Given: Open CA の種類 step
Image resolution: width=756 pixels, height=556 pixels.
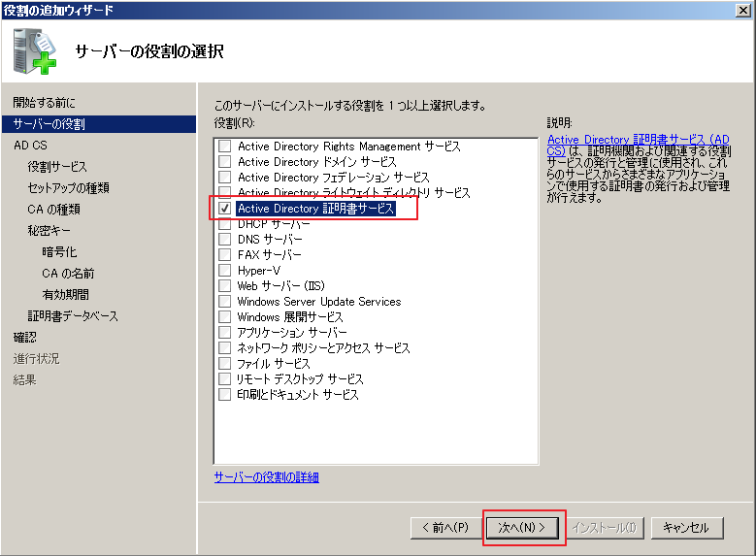Looking at the screenshot, I should coord(53,210).
